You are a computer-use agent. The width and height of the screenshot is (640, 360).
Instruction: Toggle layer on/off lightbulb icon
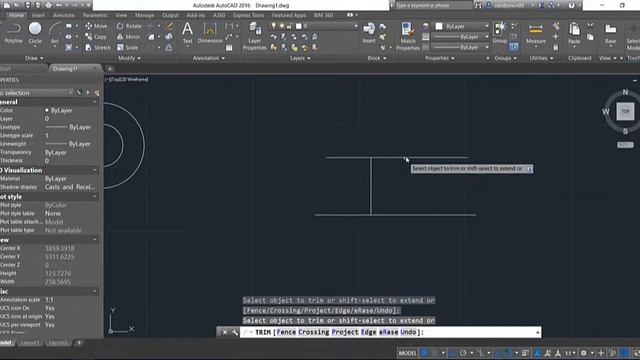273,26
